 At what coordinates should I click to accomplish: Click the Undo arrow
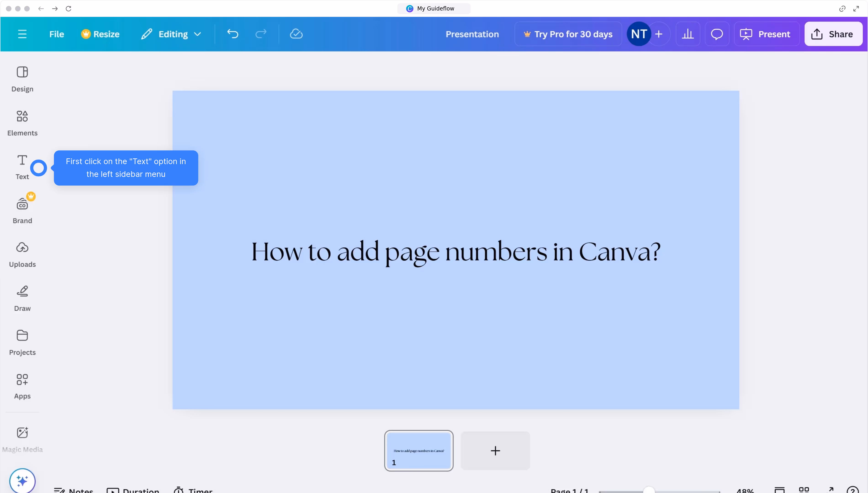pyautogui.click(x=233, y=34)
